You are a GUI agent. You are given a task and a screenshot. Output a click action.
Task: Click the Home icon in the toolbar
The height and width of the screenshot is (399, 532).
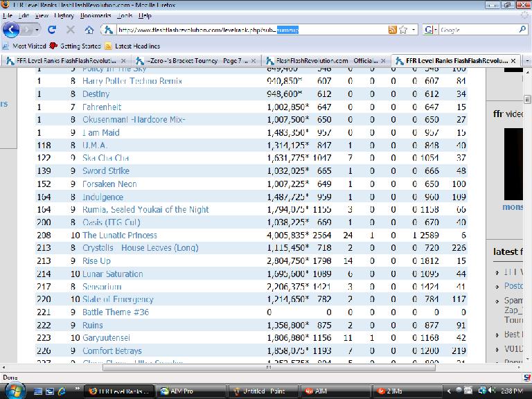[89, 30]
